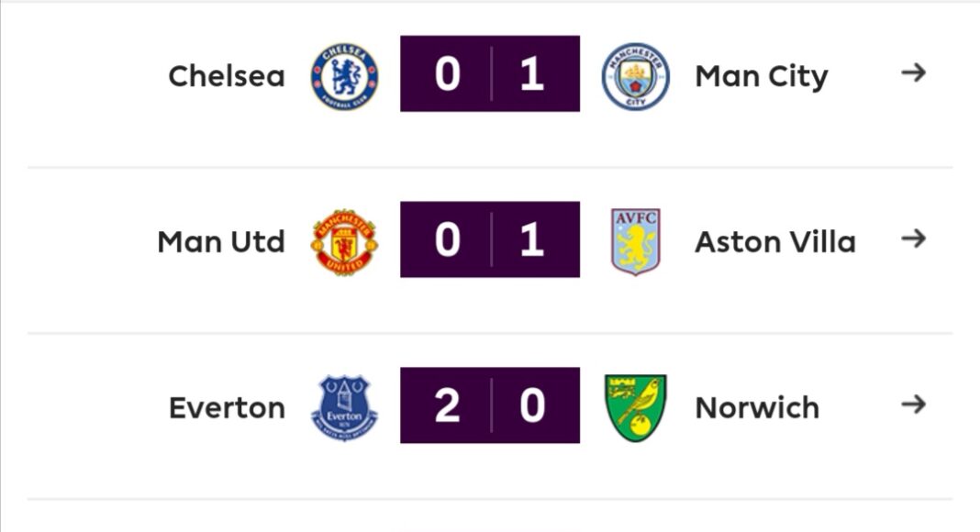Click Everton's score of 2
The image size is (980, 532).
[x=446, y=406]
